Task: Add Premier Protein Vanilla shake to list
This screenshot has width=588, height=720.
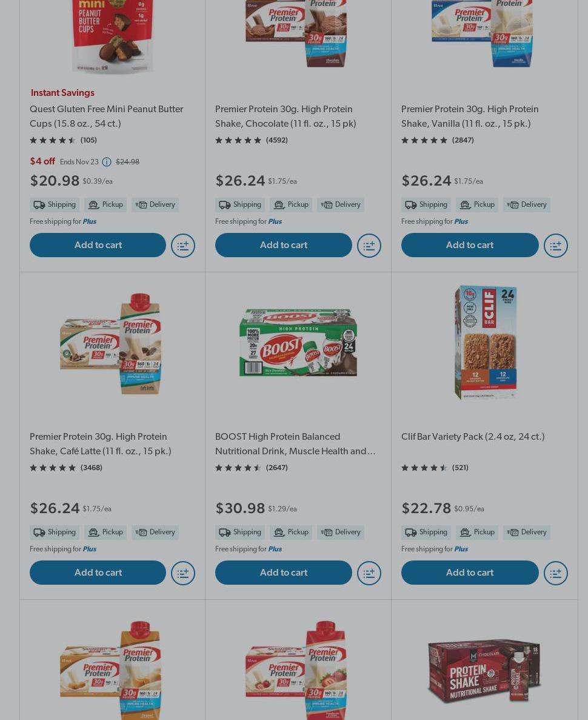Action: coord(555,246)
